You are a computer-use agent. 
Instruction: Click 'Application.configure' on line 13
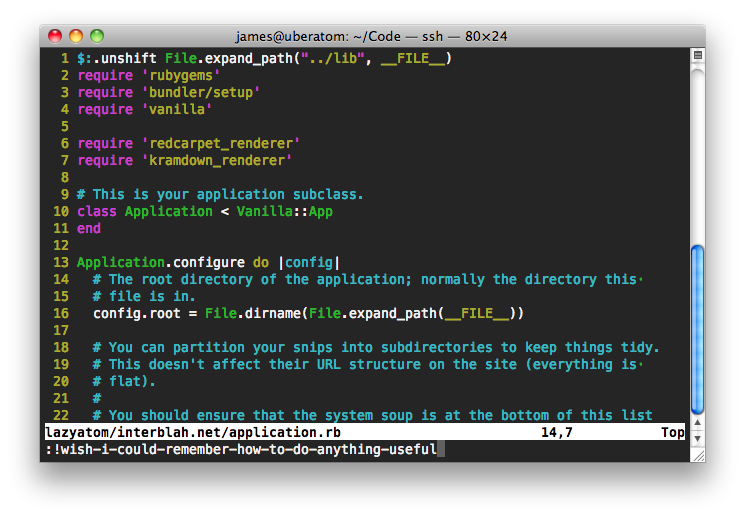coord(161,263)
